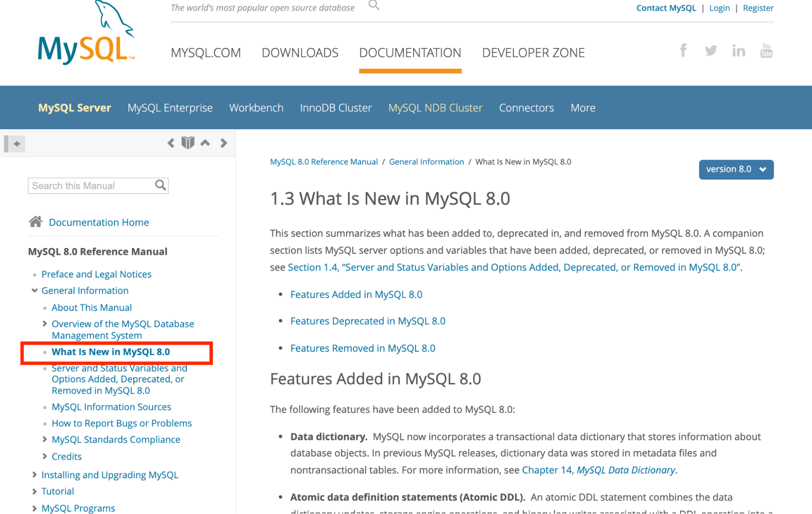This screenshot has width=812, height=514.
Task: Expand the MySQL Programs tree node
Action: click(35, 508)
